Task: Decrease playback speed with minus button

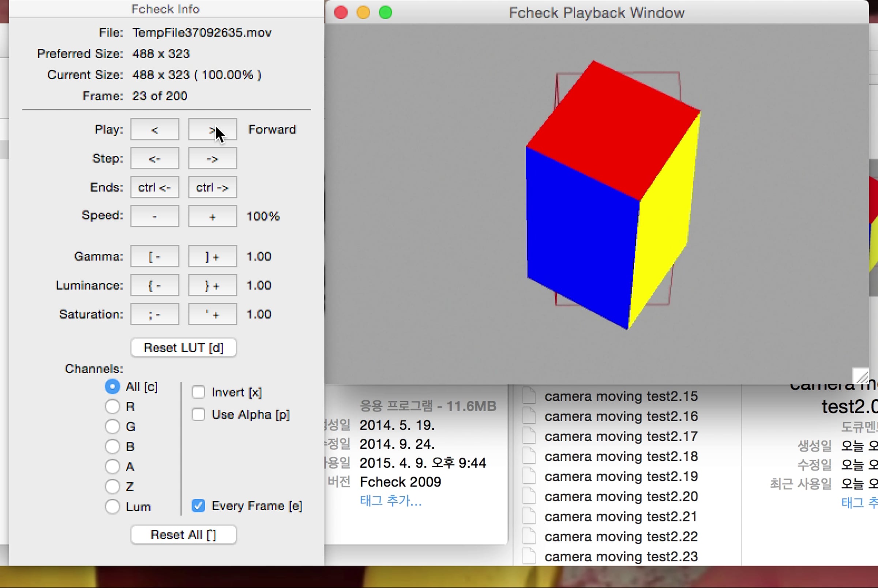Action: click(x=154, y=216)
